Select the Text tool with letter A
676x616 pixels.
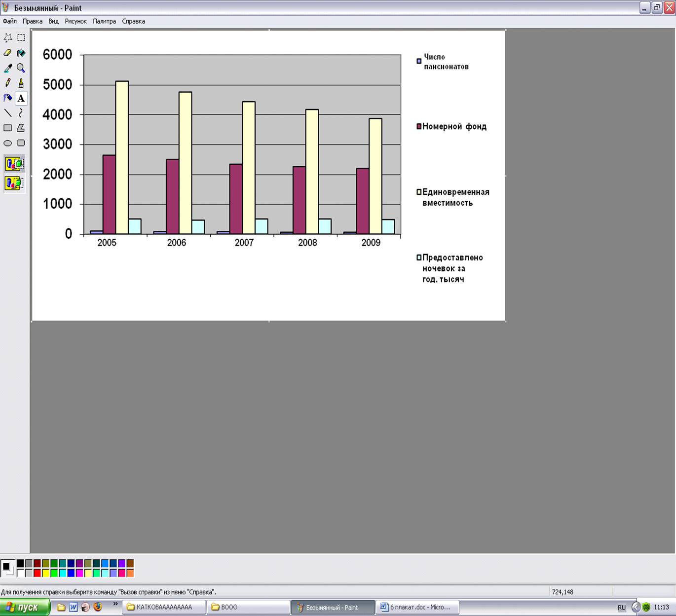pos(21,98)
